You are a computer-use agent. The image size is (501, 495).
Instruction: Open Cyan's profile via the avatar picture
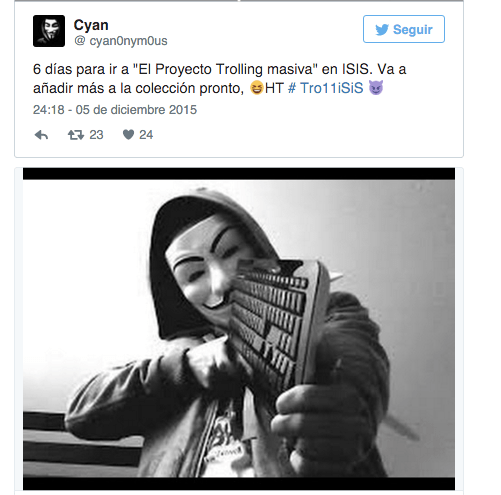click(x=49, y=31)
